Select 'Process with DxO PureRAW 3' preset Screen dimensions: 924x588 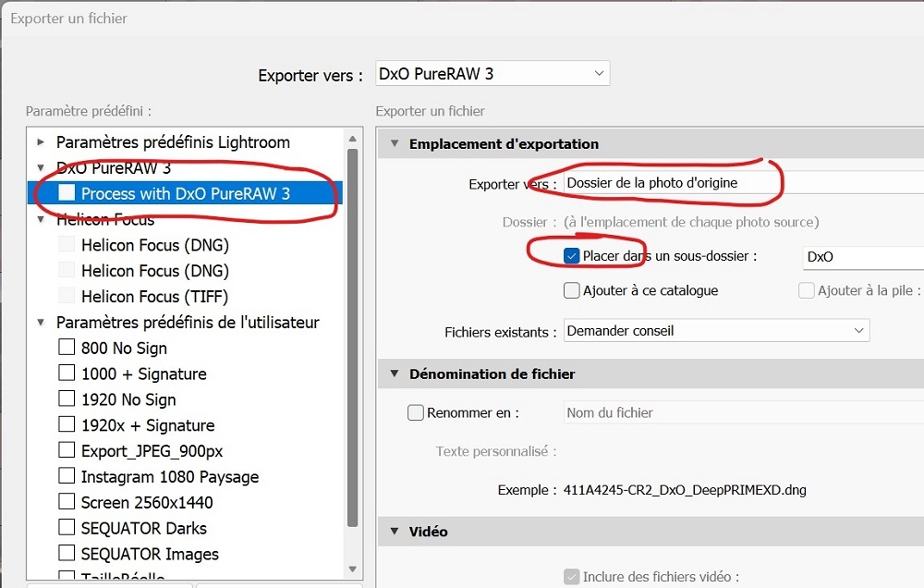point(185,193)
